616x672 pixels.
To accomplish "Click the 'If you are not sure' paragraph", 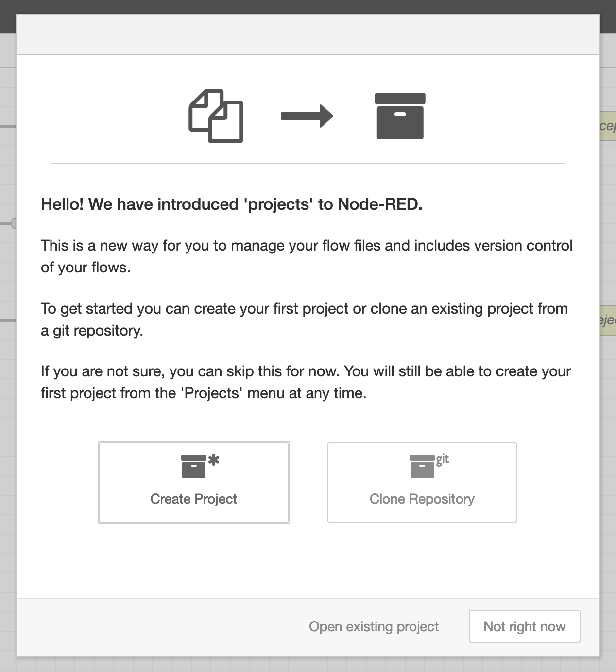I will click(x=306, y=382).
